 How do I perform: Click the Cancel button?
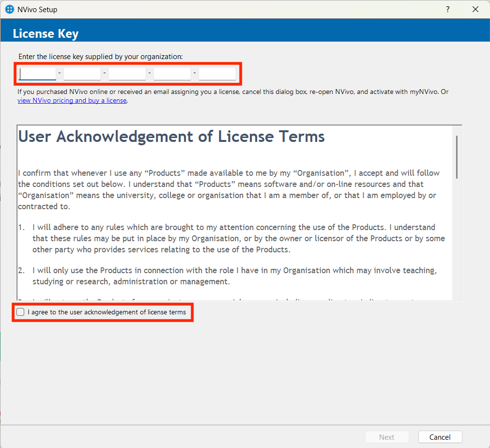[440, 436]
